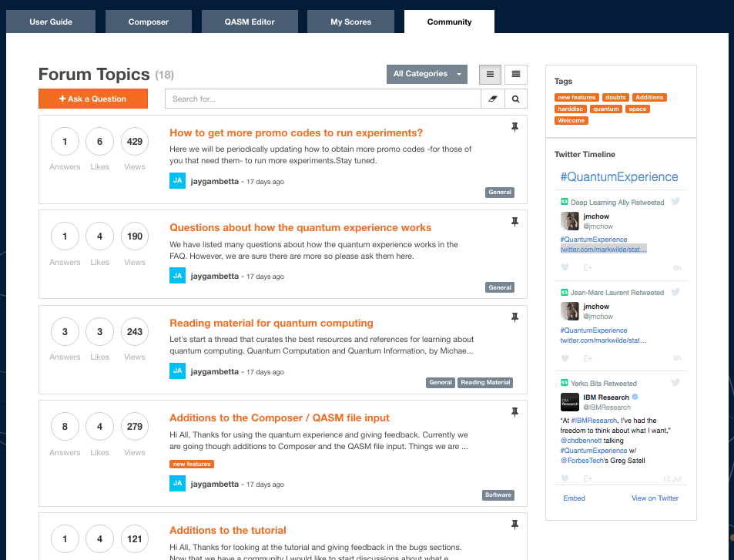
Task: Click Twitter bird on Deep Learning Ally retweet
Action: (675, 201)
